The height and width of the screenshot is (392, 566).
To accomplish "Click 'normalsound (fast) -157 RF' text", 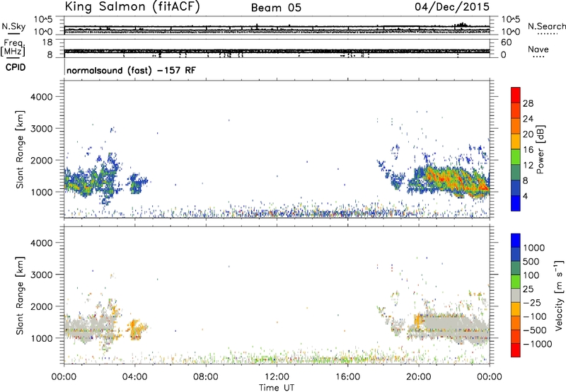I will coord(131,70).
